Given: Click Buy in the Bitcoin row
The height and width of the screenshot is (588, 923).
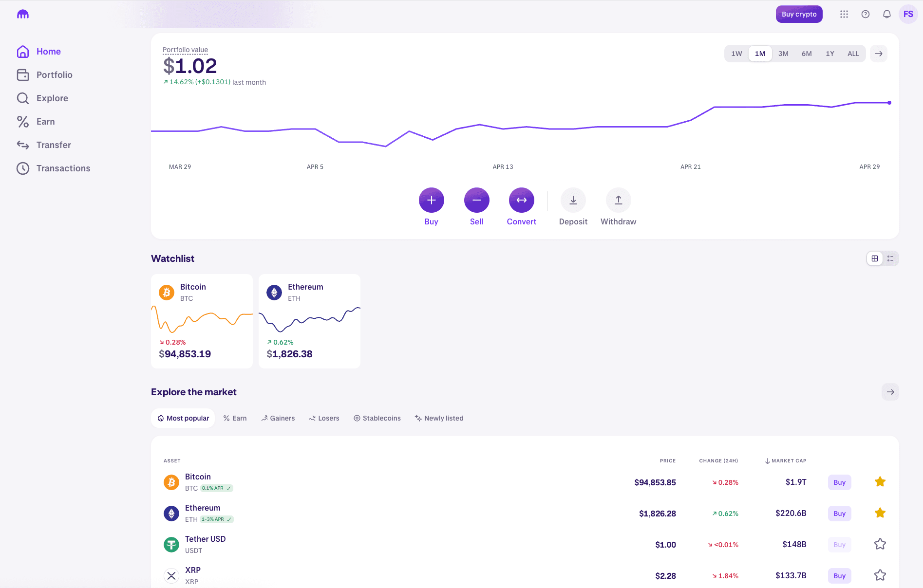Looking at the screenshot, I should [x=840, y=482].
